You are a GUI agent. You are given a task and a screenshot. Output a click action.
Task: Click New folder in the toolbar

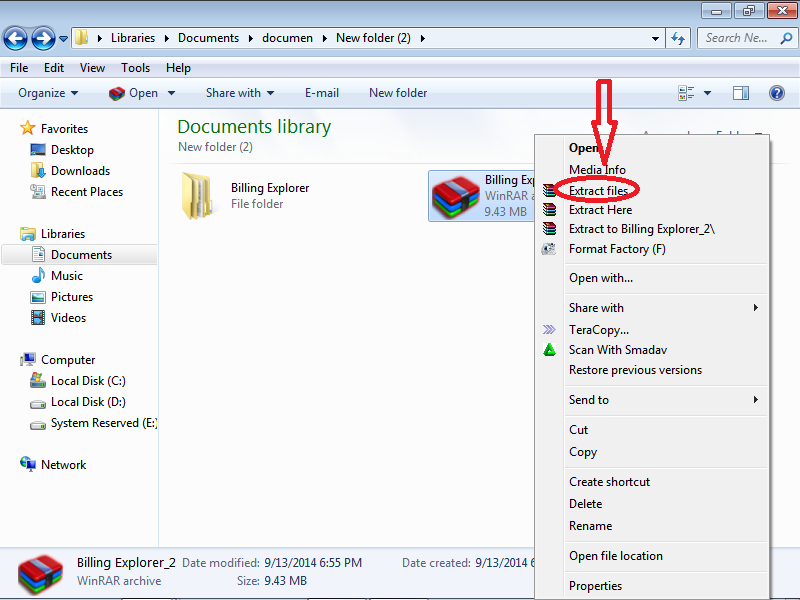tap(398, 93)
